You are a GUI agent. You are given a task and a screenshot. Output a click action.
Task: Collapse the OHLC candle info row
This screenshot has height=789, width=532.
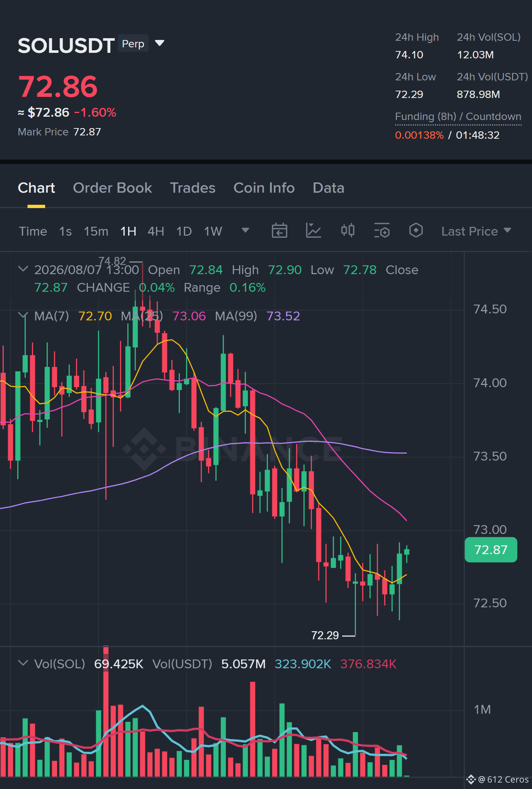tap(23, 269)
